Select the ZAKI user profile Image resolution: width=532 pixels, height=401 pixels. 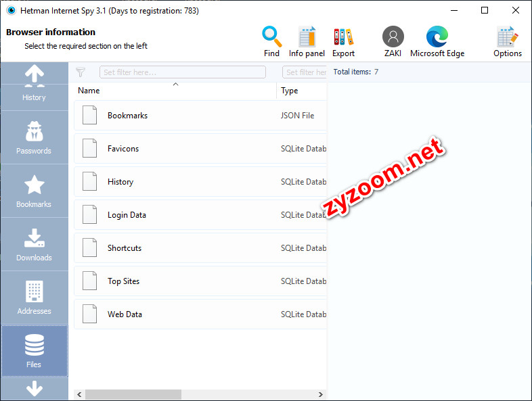point(393,41)
